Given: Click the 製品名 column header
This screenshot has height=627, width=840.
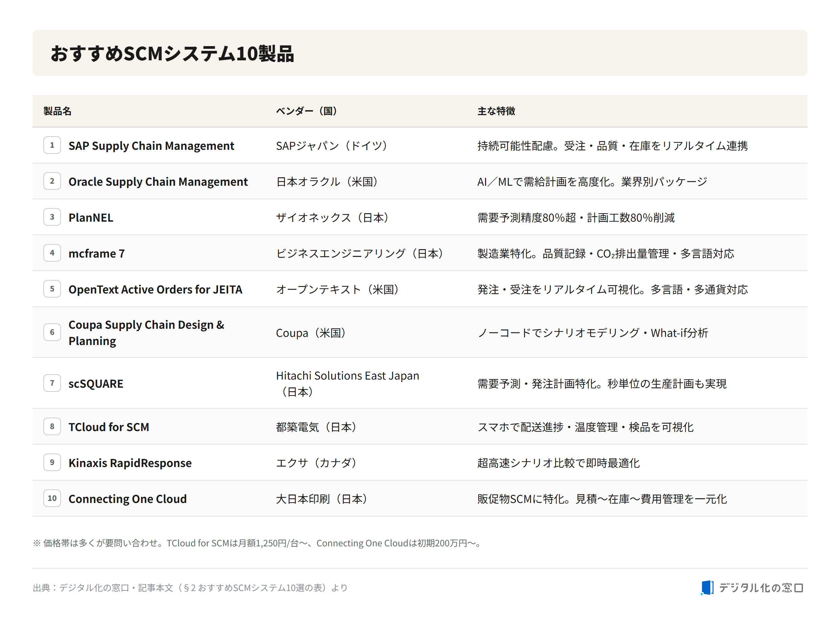Looking at the screenshot, I should pyautogui.click(x=57, y=111).
